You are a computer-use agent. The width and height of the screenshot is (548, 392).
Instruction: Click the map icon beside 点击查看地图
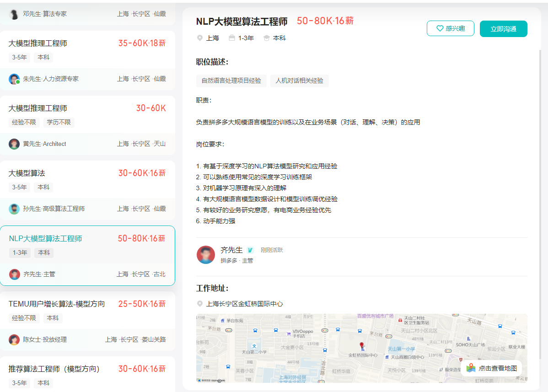coord(471,368)
